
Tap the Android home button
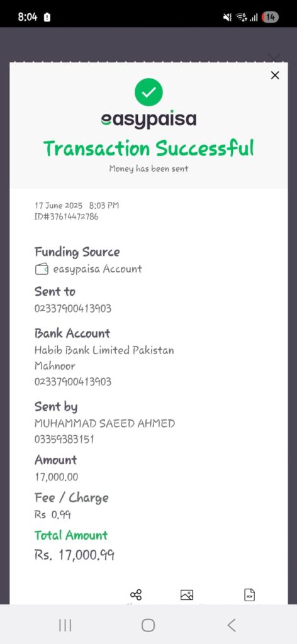(148, 625)
